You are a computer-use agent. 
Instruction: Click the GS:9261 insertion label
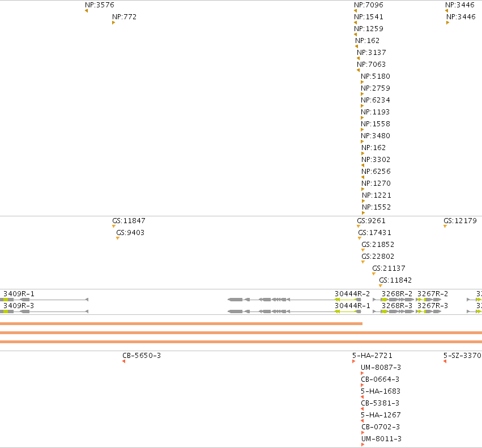[371, 221]
